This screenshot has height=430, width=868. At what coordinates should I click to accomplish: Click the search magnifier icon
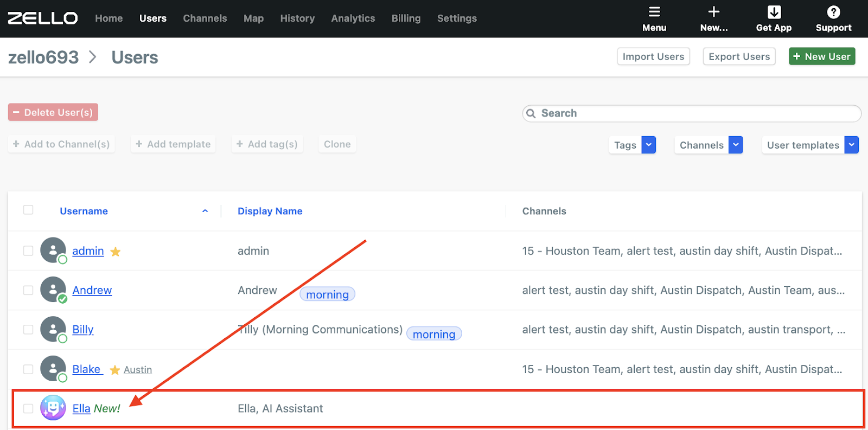pos(531,113)
